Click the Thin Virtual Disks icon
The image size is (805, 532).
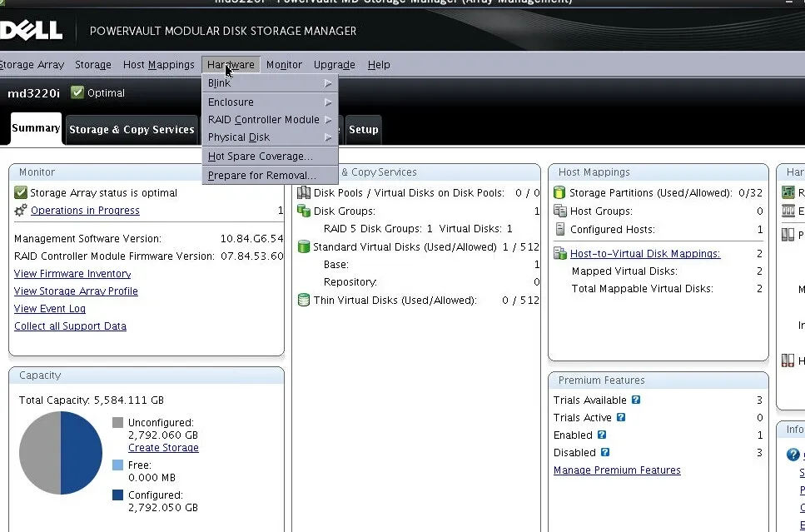click(x=304, y=300)
